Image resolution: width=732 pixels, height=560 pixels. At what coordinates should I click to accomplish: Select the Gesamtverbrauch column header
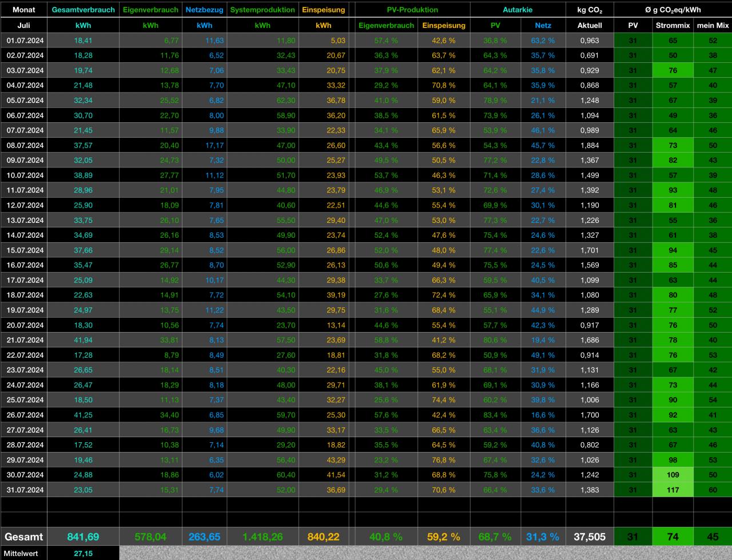[x=83, y=10]
